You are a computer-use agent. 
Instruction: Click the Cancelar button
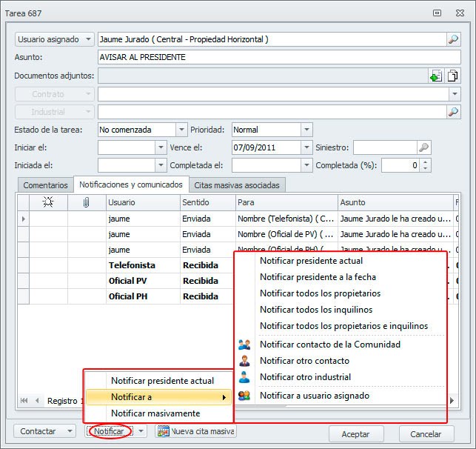426,434
